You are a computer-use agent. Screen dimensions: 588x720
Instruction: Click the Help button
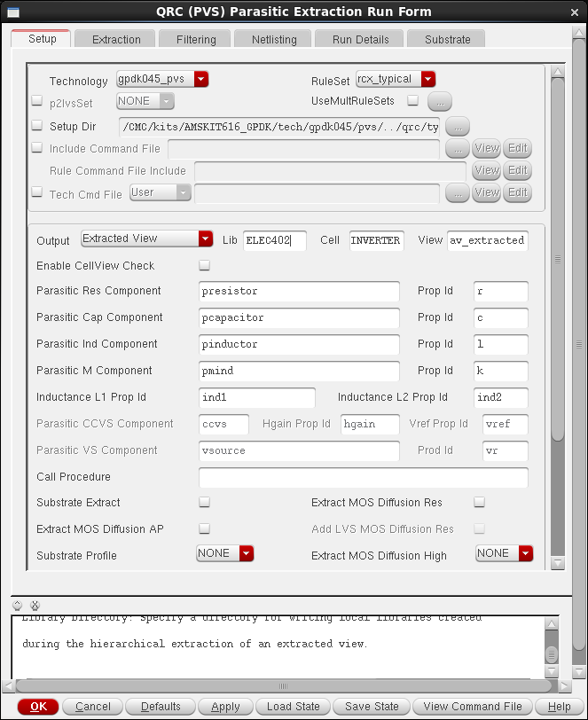[559, 706]
